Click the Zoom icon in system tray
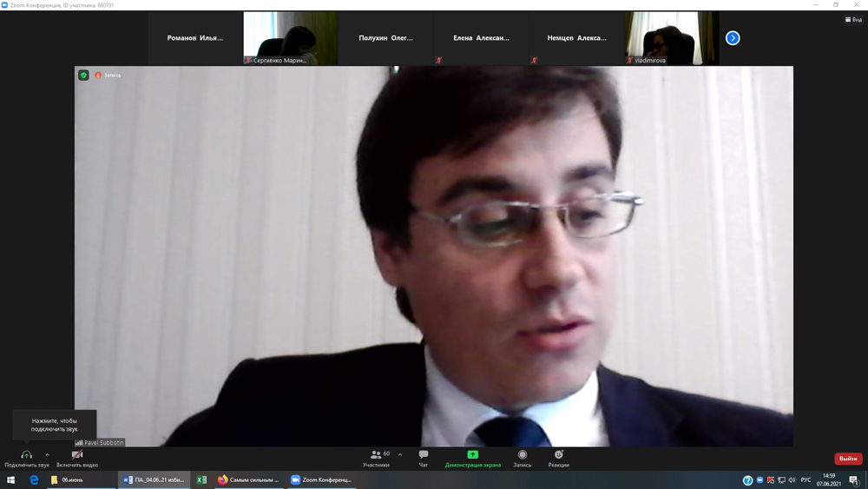This screenshot has height=489, width=868. point(760,480)
